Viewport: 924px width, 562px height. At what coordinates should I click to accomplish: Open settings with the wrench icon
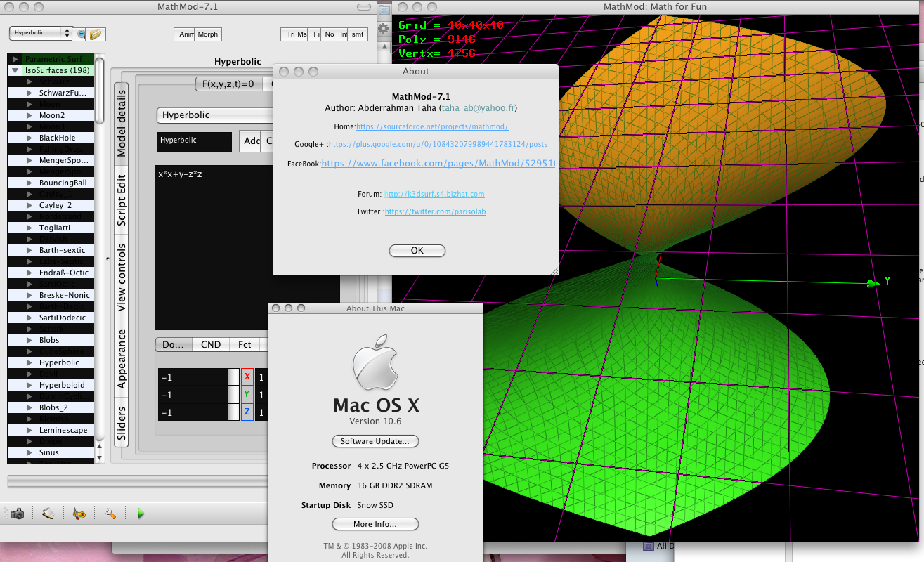[110, 514]
